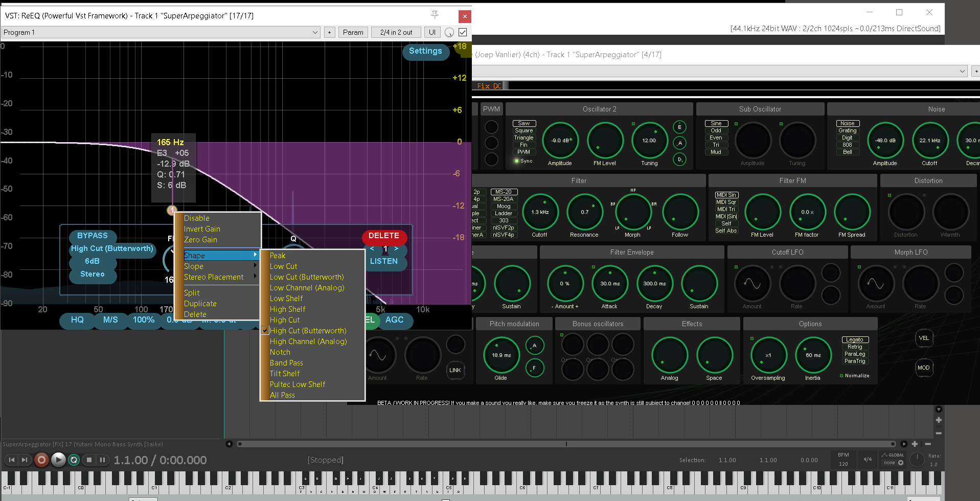Click the transport pause button

pos(103,460)
